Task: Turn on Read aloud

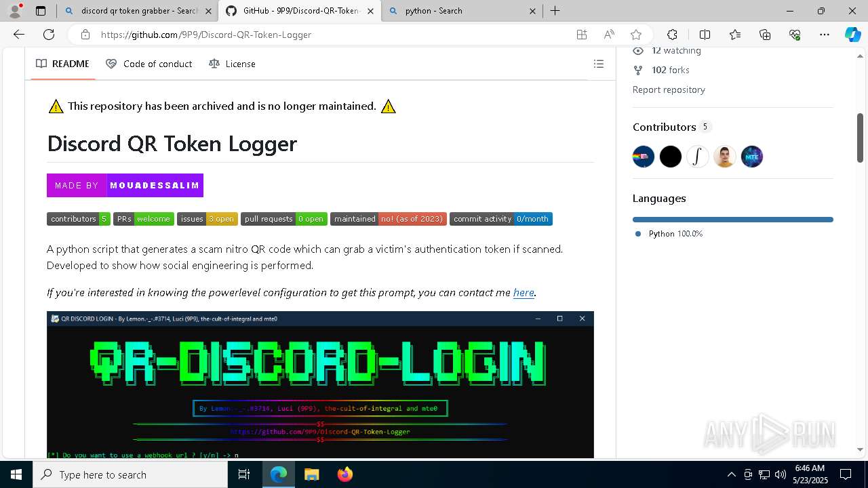Action: [609, 35]
